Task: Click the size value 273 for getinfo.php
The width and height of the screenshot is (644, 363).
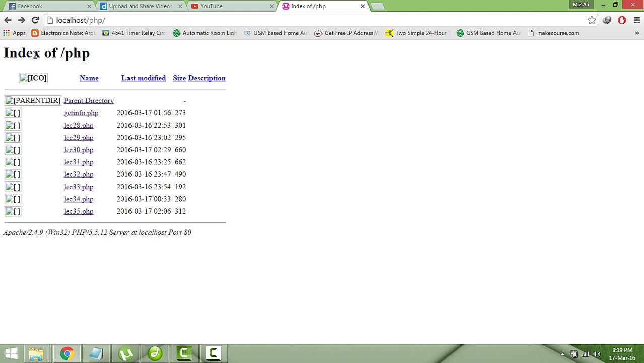Action: (x=180, y=113)
